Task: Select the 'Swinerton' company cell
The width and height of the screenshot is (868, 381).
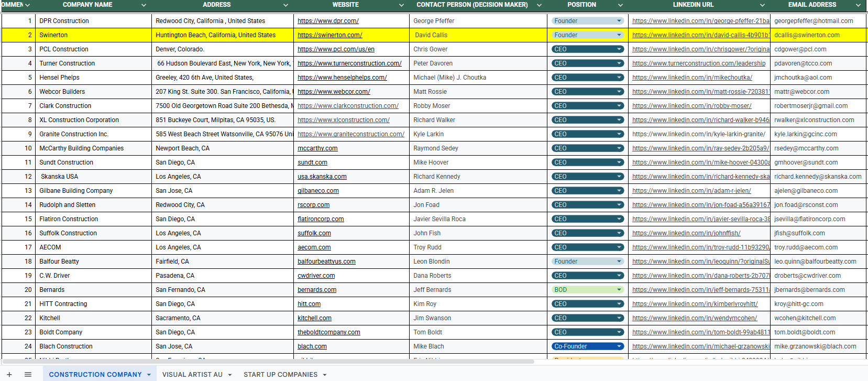Action: 93,35
